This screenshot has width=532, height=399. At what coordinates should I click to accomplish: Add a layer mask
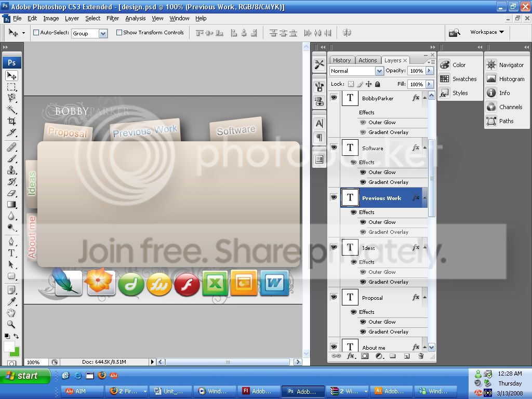[365, 356]
